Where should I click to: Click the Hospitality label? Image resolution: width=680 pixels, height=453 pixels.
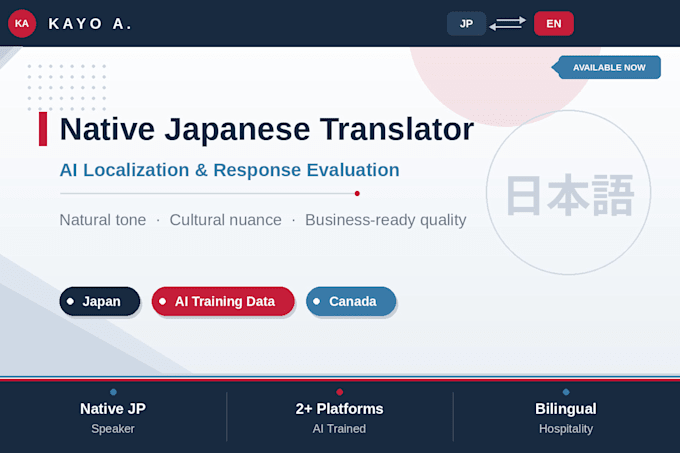coord(566,429)
